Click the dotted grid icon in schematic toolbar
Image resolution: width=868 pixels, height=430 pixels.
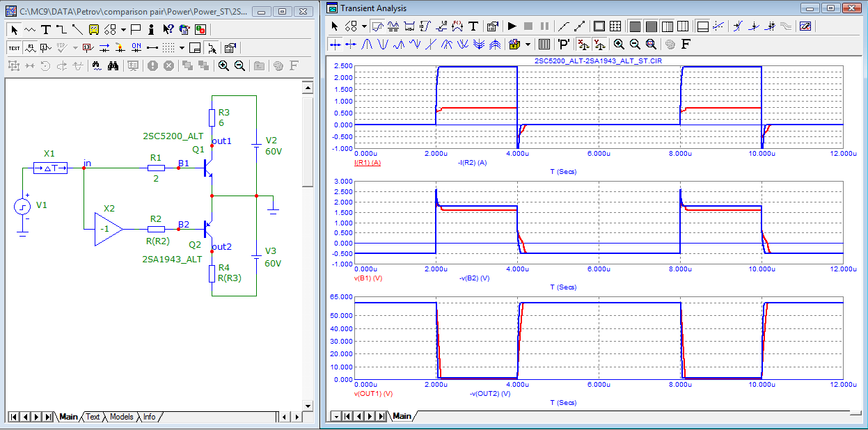168,47
